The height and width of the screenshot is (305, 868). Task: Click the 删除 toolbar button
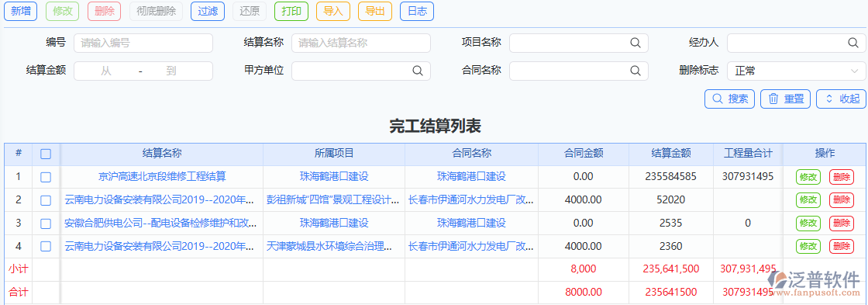(x=104, y=11)
